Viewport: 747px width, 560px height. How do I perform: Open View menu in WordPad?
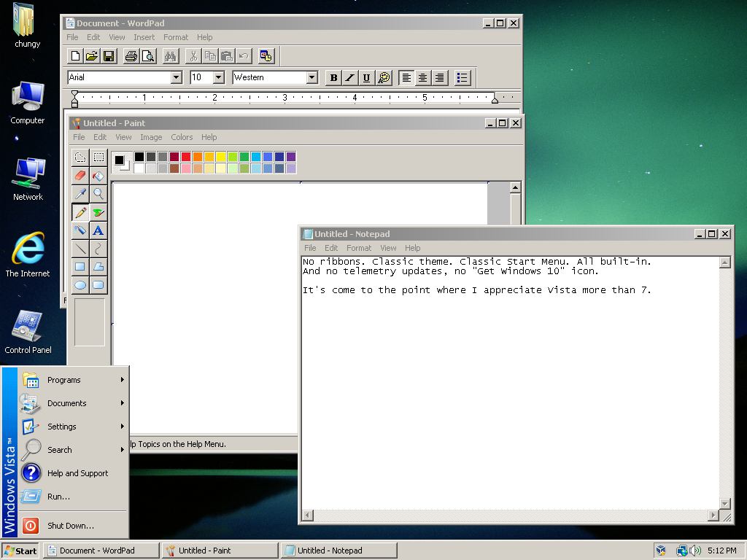point(117,37)
